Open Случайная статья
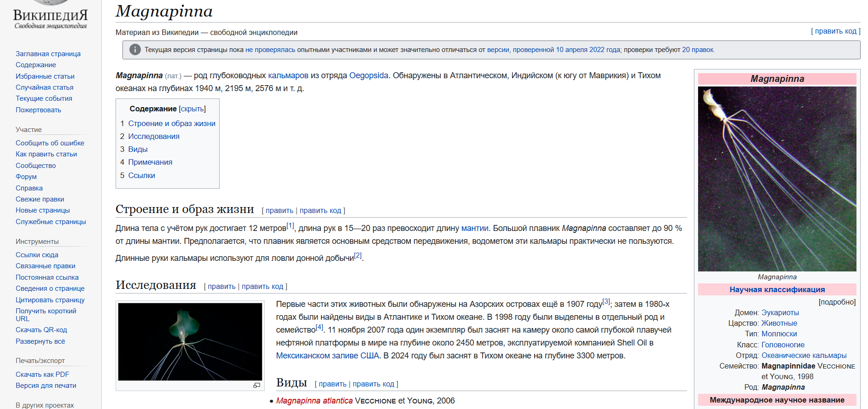 pos(45,87)
